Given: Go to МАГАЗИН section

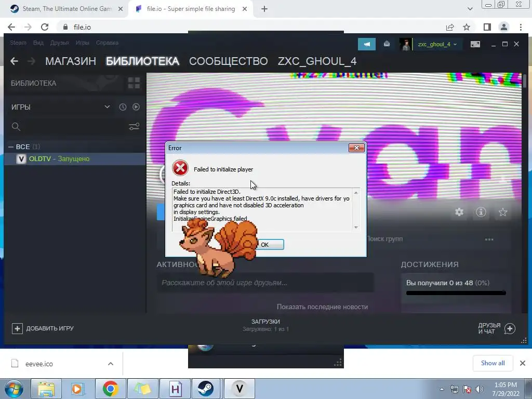Looking at the screenshot, I should [x=71, y=61].
